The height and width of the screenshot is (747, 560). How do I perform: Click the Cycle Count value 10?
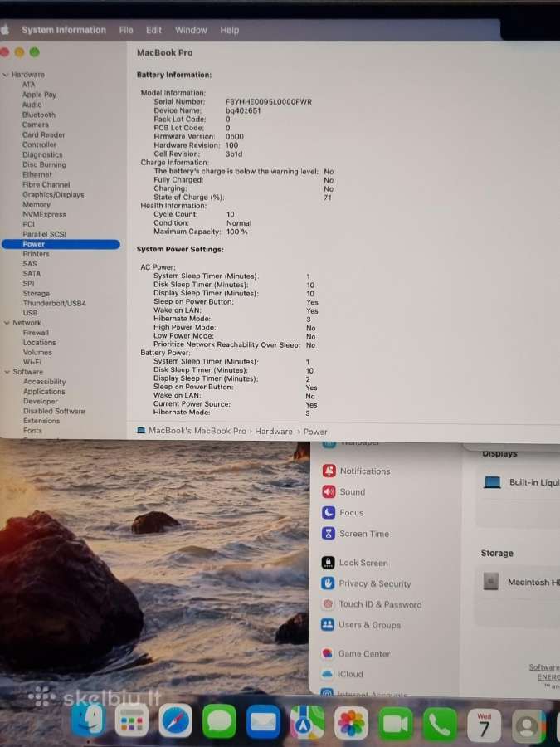tap(231, 214)
